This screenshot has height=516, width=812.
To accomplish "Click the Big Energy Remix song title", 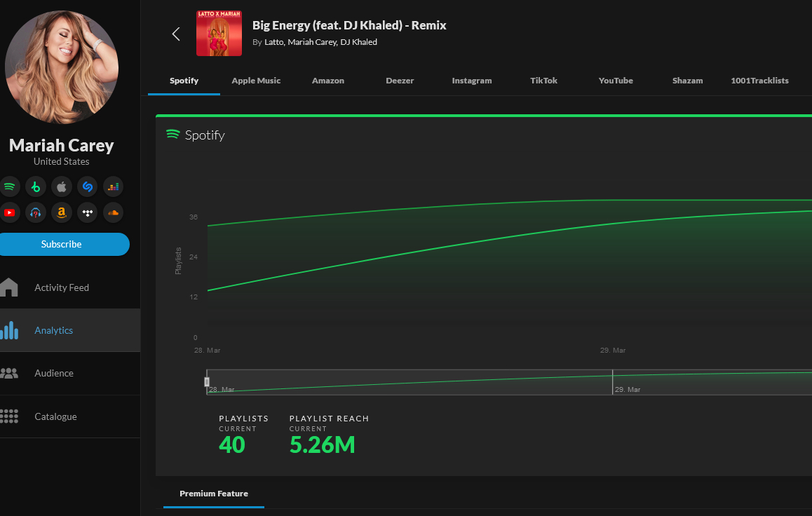I will click(349, 25).
